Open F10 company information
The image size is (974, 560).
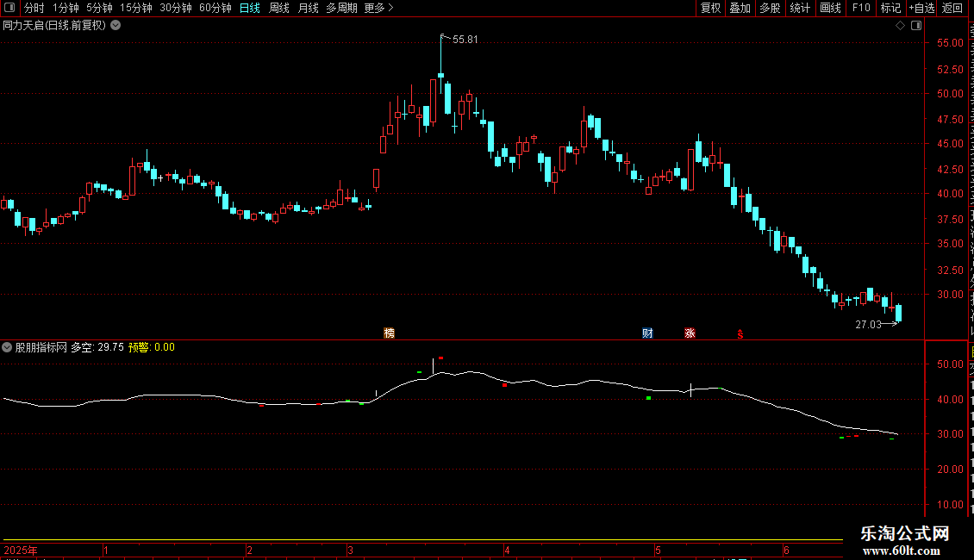(x=861, y=8)
